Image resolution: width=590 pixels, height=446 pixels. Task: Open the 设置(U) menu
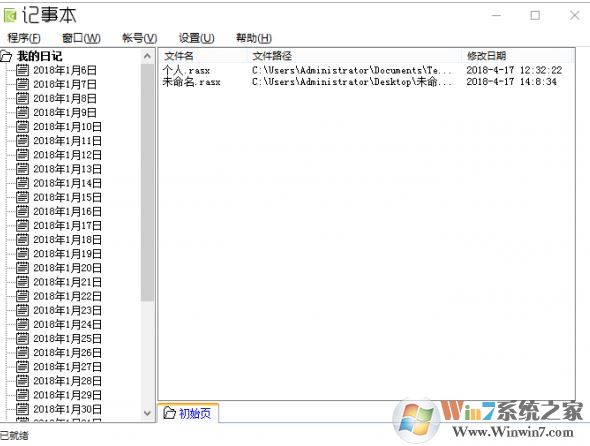(196, 38)
